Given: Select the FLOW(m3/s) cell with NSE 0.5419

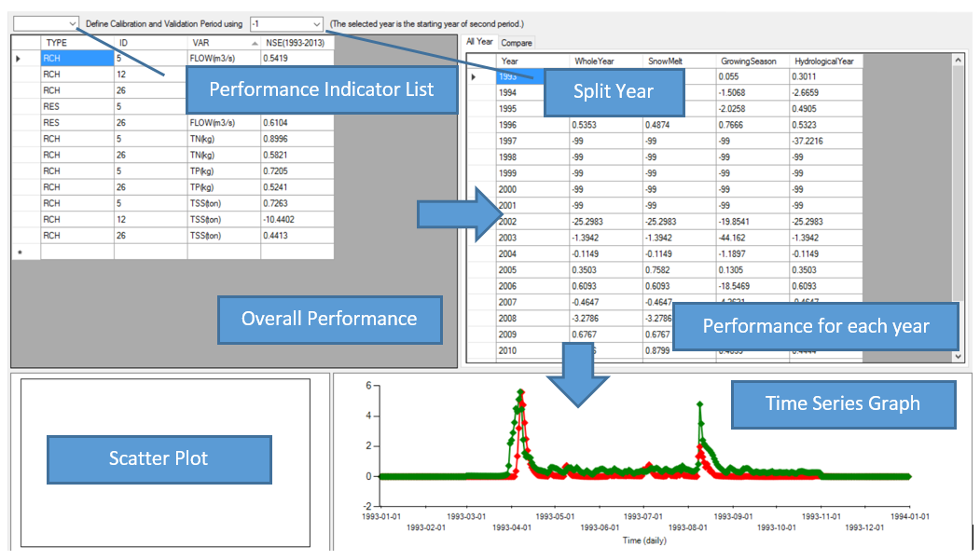Looking at the screenshot, I should click(224, 58).
